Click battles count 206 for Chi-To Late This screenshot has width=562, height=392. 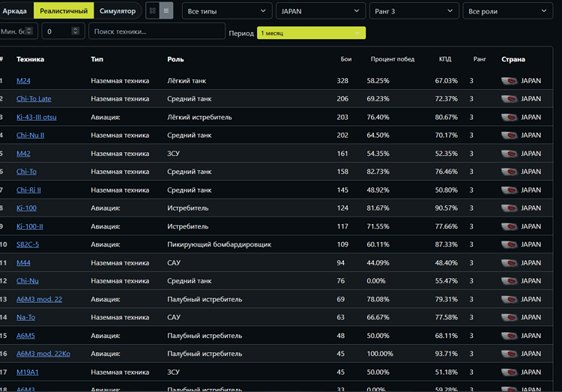[342, 99]
